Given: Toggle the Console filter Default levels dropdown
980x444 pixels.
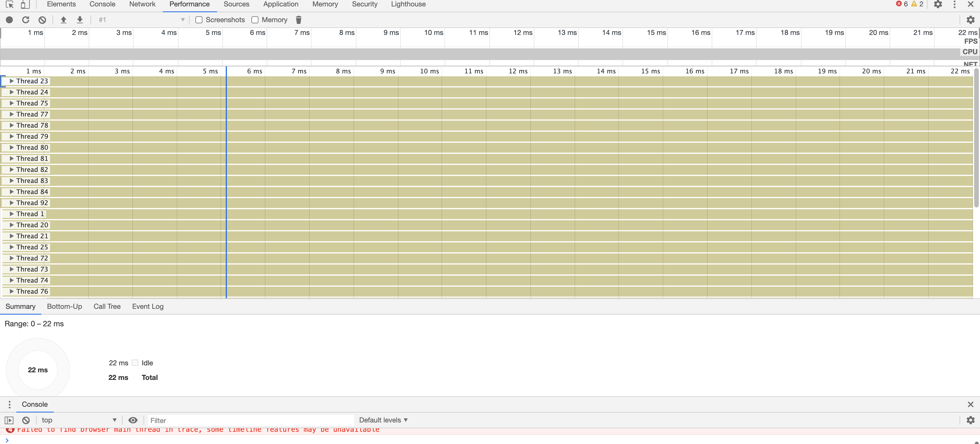Looking at the screenshot, I should tap(383, 420).
